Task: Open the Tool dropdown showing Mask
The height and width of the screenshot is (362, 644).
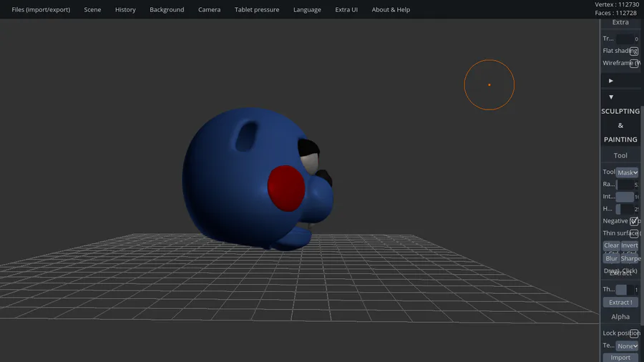Action: click(627, 172)
